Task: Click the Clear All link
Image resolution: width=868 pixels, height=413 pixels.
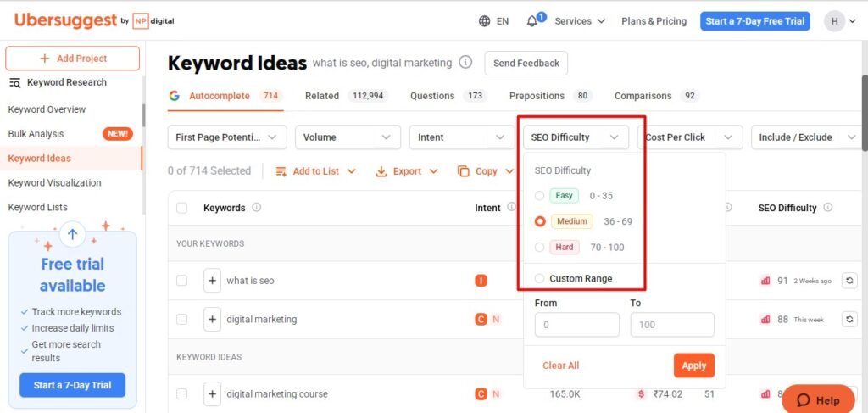Action: 561,366
